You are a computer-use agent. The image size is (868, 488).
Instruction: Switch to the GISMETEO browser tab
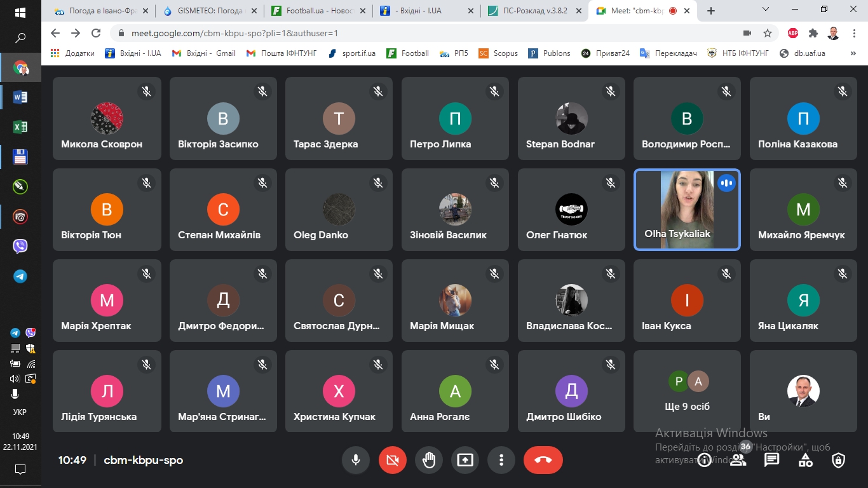211,11
